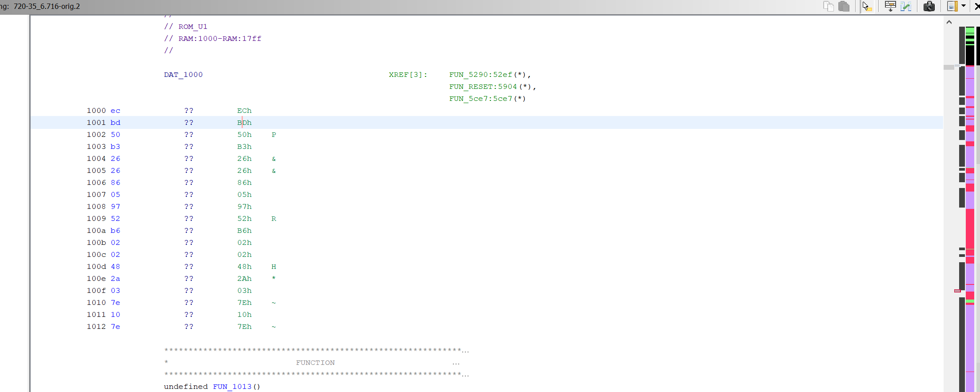Click the 50h value at address 1002

244,135
